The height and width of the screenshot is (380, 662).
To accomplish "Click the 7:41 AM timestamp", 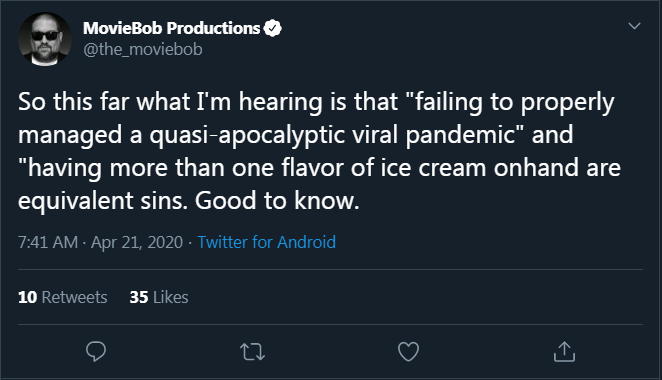I will click(x=48, y=242).
